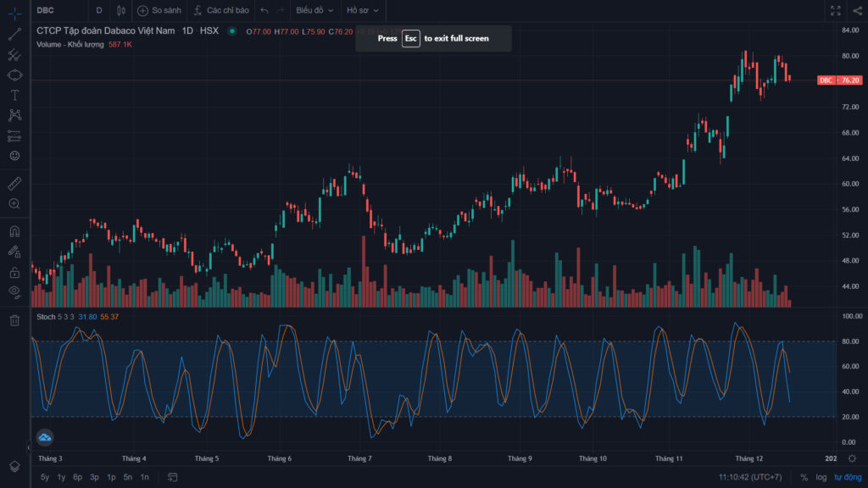Toggle log scale mode
This screenshot has width=868, height=488.
pos(821,477)
